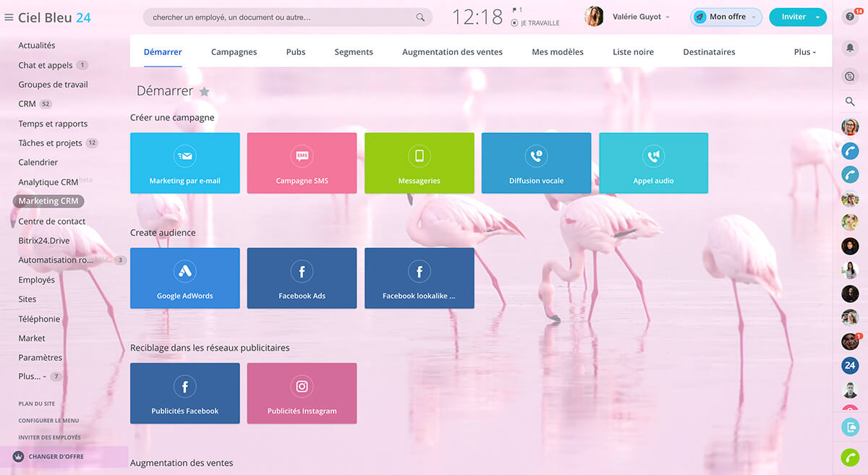Click the Changer d'offre button

(x=56, y=457)
